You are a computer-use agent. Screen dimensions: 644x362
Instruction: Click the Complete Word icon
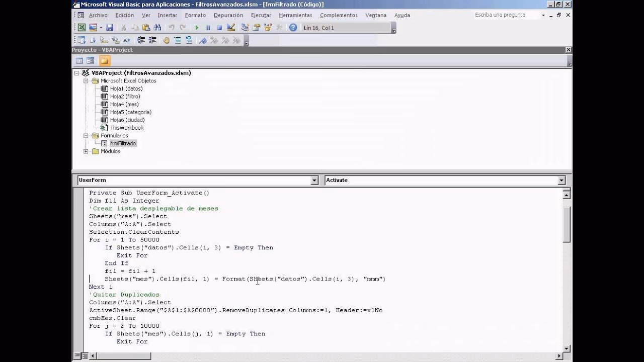pyautogui.click(x=127, y=40)
